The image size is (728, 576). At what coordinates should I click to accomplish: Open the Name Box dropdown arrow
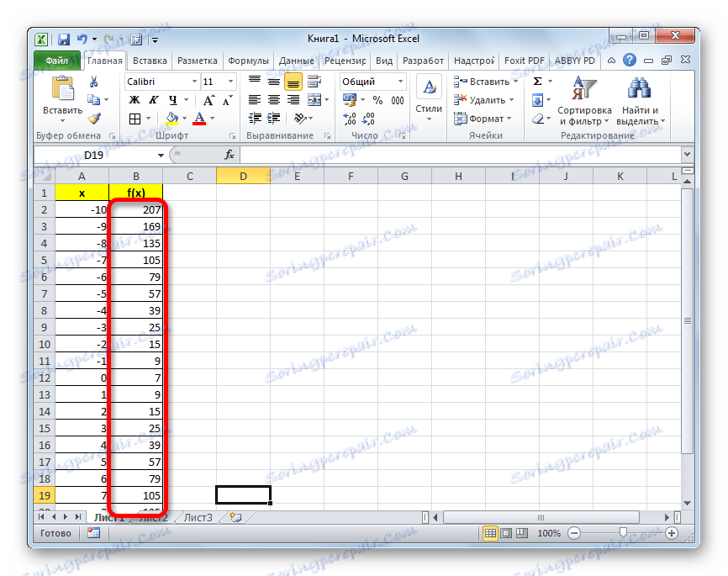click(x=161, y=156)
